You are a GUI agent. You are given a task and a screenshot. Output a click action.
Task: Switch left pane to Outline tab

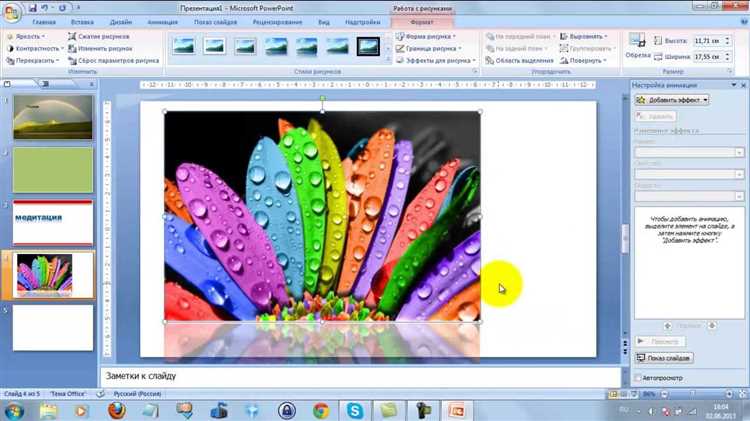coord(45,84)
